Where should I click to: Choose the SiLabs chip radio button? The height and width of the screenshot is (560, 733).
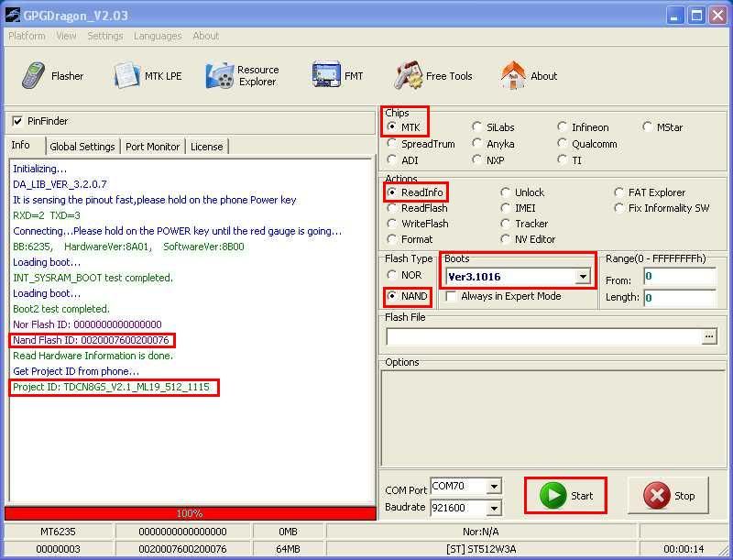pyautogui.click(x=476, y=126)
